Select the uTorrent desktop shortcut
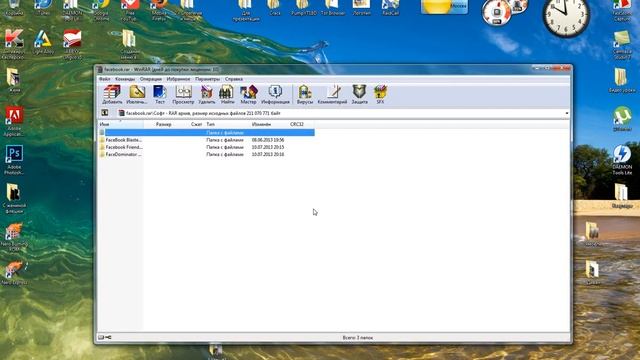 622,119
